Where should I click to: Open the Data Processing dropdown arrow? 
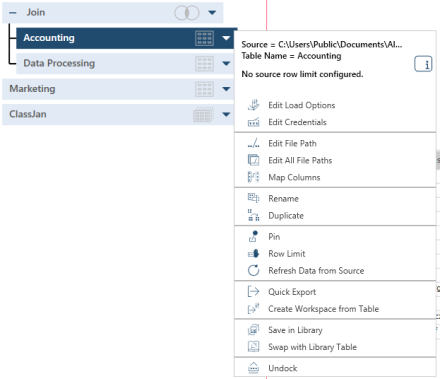tap(226, 63)
